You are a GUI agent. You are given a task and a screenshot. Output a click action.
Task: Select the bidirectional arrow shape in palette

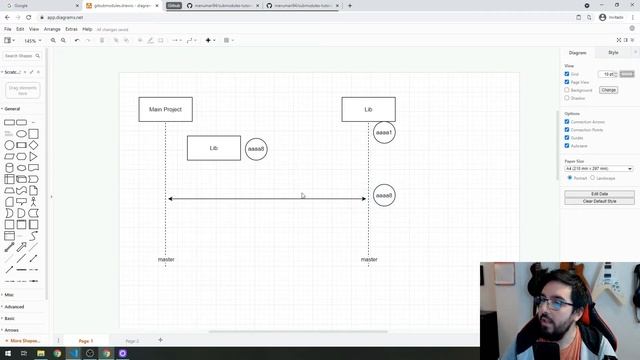(9, 247)
